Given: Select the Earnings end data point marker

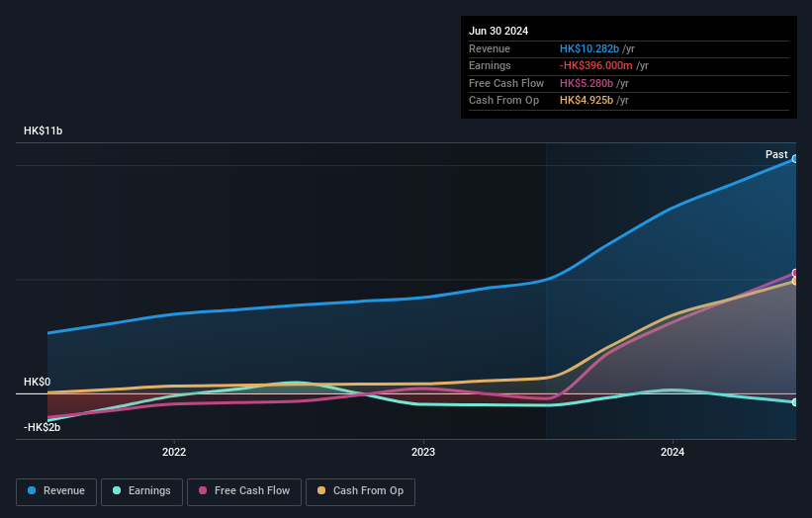Looking at the screenshot, I should (794, 402).
